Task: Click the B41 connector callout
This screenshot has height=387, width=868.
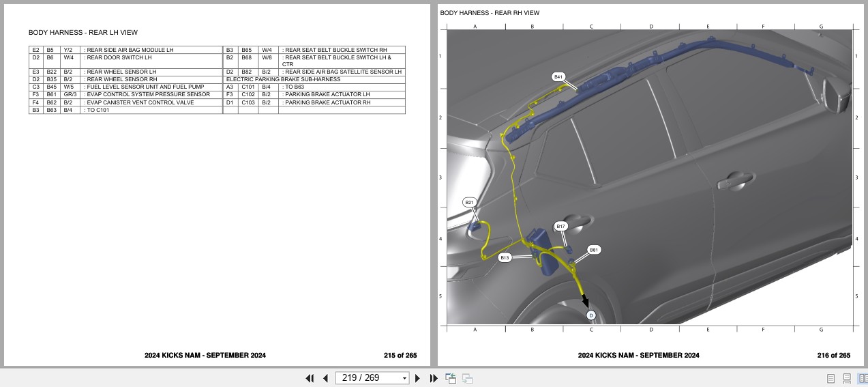Action: click(x=558, y=77)
